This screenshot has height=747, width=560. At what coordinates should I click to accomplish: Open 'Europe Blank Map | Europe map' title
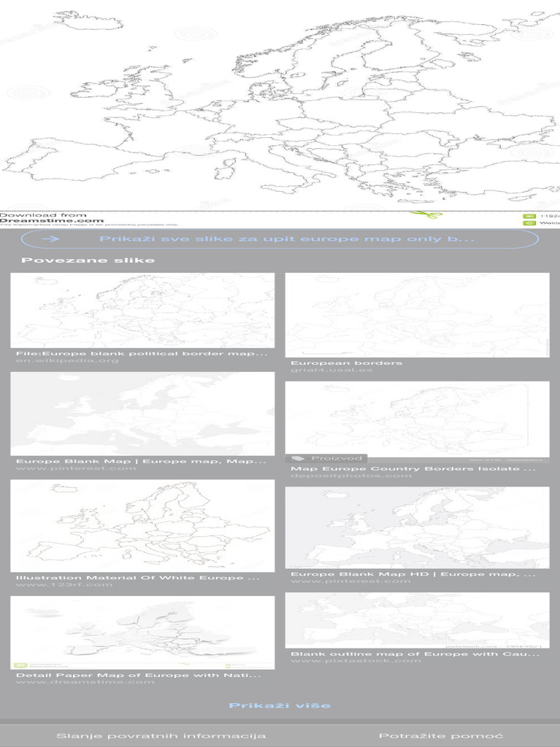(x=141, y=461)
